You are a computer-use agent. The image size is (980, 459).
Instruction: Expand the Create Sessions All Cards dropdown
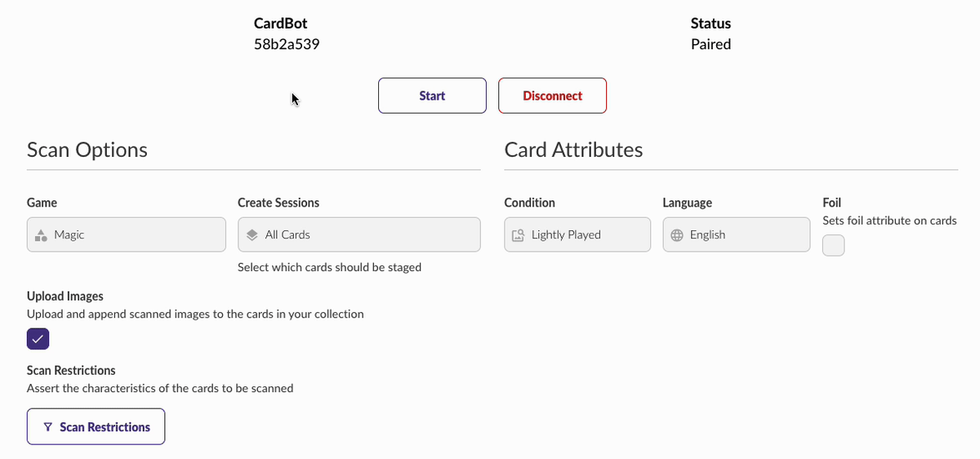click(x=359, y=234)
